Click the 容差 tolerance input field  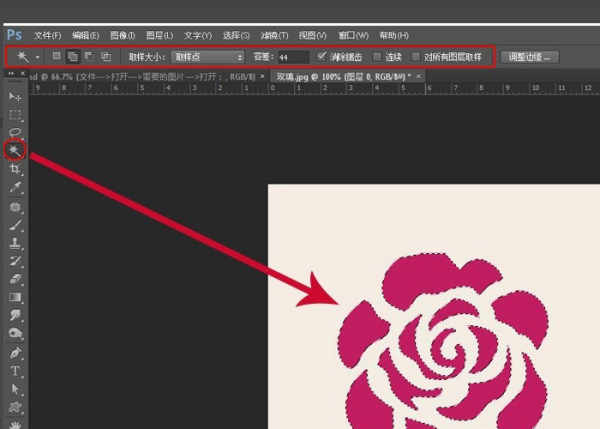(293, 57)
